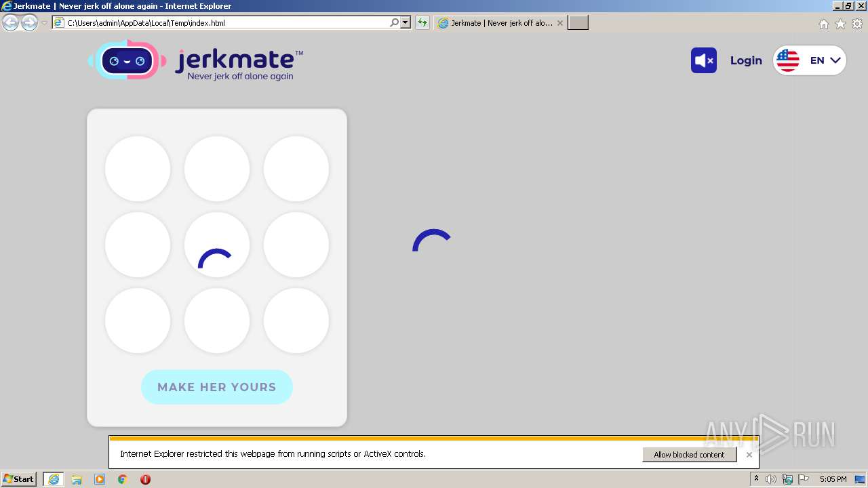Image resolution: width=868 pixels, height=488 pixels.
Task: Click the 5:05 PM clock
Action: click(x=833, y=479)
